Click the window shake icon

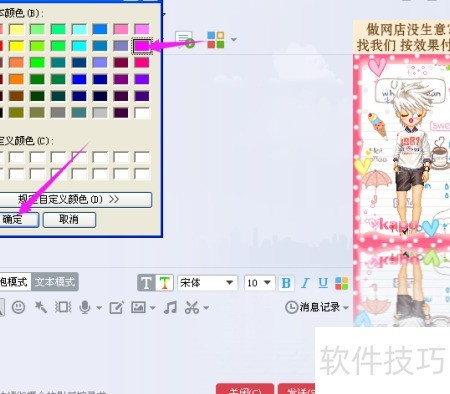[63, 307]
